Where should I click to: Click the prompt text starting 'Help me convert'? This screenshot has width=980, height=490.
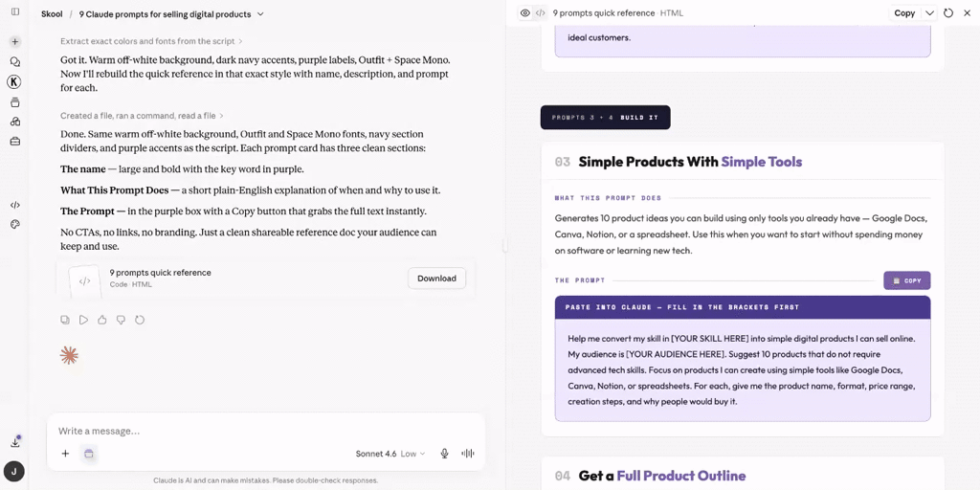pos(742,370)
